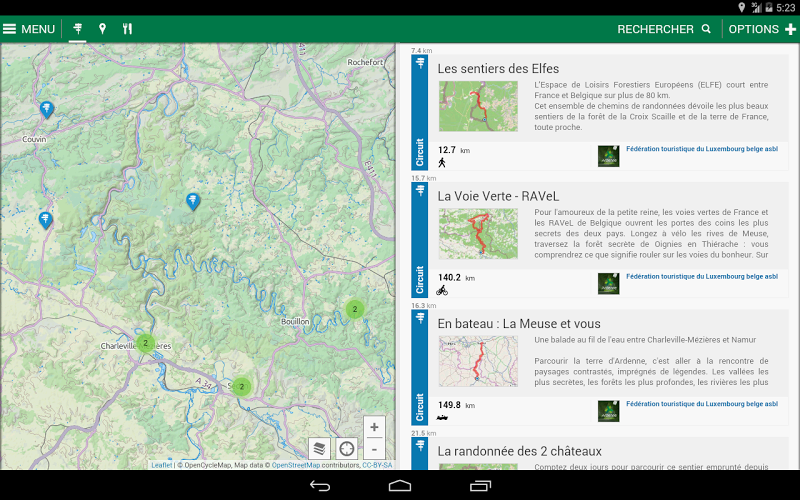Screen dimensions: 800x500
Task: Click Fédération link in La Voie Verte card
Action: 702,277
